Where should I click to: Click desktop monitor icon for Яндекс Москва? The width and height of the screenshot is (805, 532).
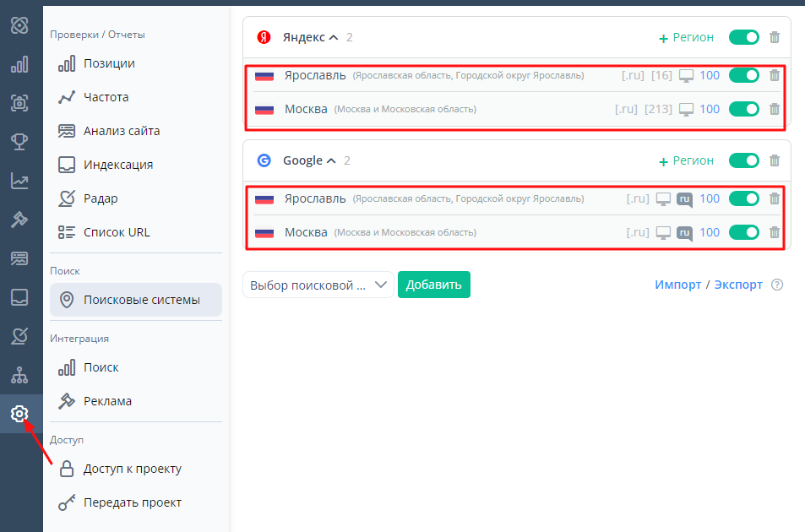point(686,109)
